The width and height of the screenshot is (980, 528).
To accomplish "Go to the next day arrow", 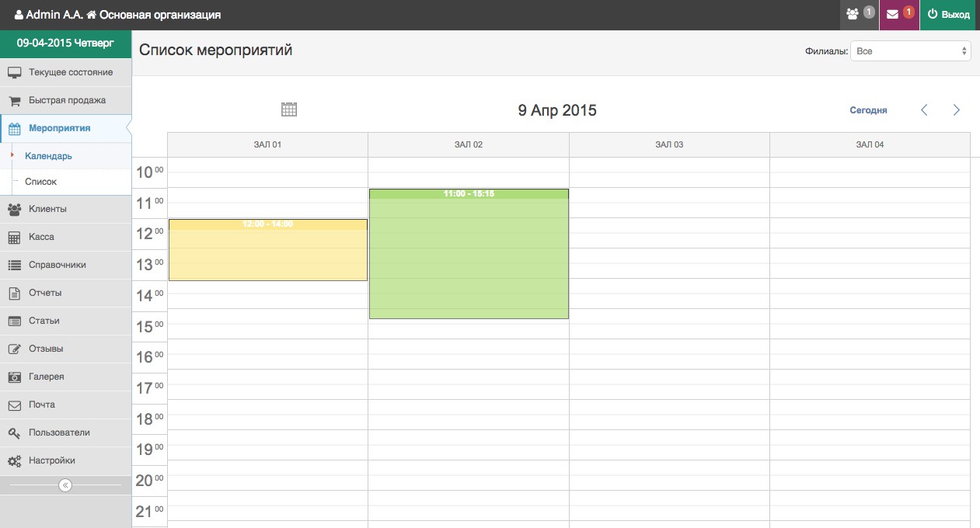I will click(x=957, y=110).
